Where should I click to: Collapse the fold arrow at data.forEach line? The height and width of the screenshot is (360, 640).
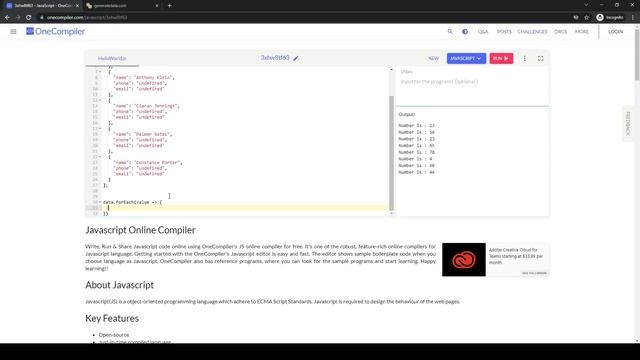[100, 202]
